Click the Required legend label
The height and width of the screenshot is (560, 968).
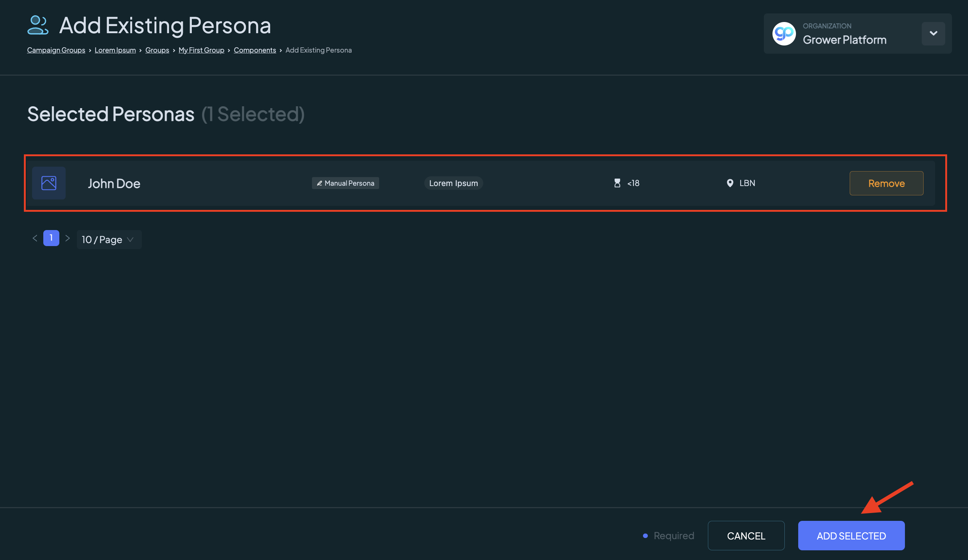pos(674,535)
